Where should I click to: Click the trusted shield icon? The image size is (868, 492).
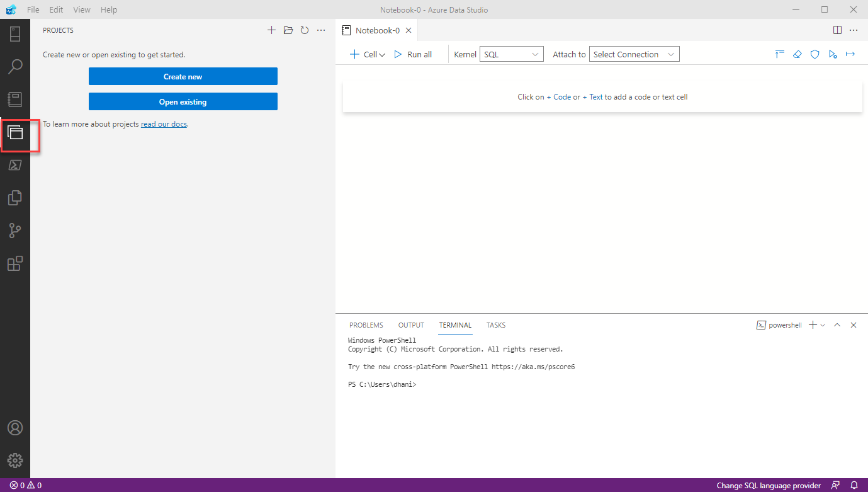point(815,54)
